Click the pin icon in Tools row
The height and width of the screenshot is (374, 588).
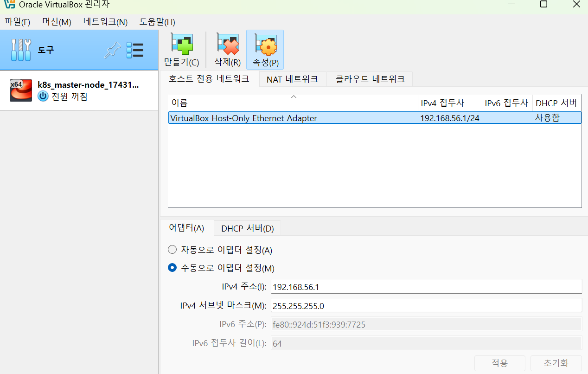point(112,50)
